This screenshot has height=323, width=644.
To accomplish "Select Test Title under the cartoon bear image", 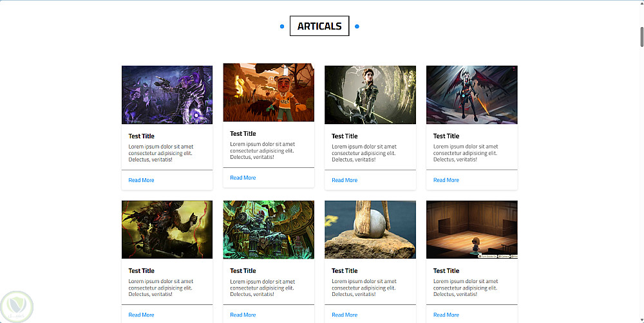I will point(243,134).
